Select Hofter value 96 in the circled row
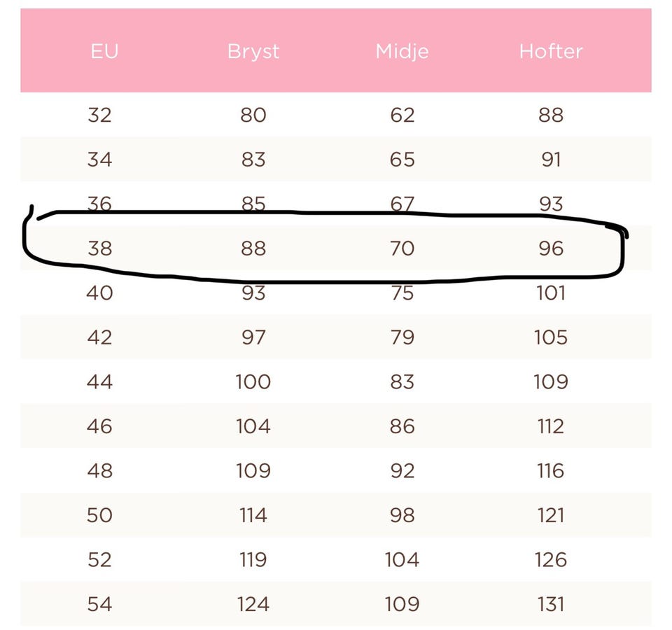The image size is (672, 630). (551, 248)
